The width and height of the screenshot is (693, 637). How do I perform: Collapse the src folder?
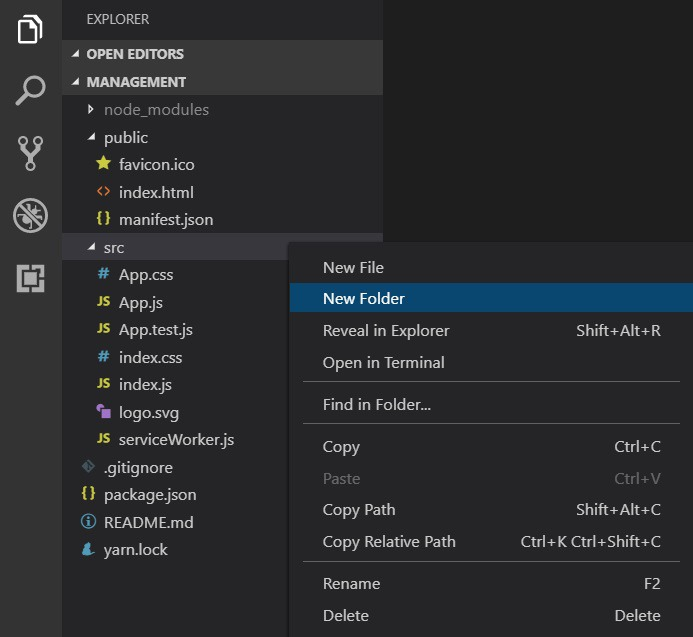pos(90,248)
